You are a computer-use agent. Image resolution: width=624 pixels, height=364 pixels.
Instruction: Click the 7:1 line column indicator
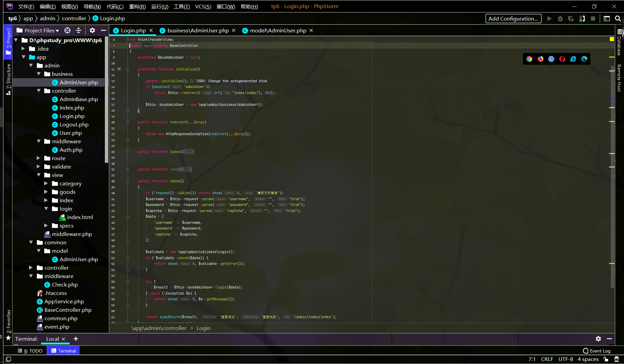coord(532,359)
